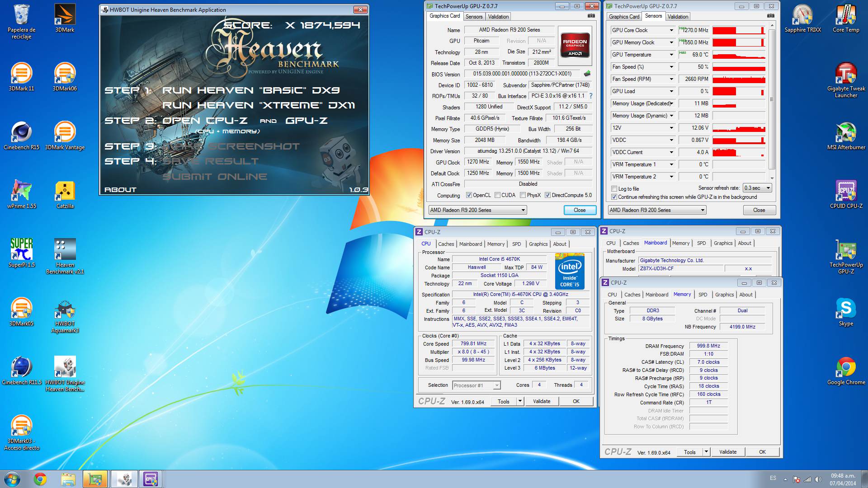Screen dimensions: 868x488
Task: Open Skype from the desktop
Action: [846, 312]
